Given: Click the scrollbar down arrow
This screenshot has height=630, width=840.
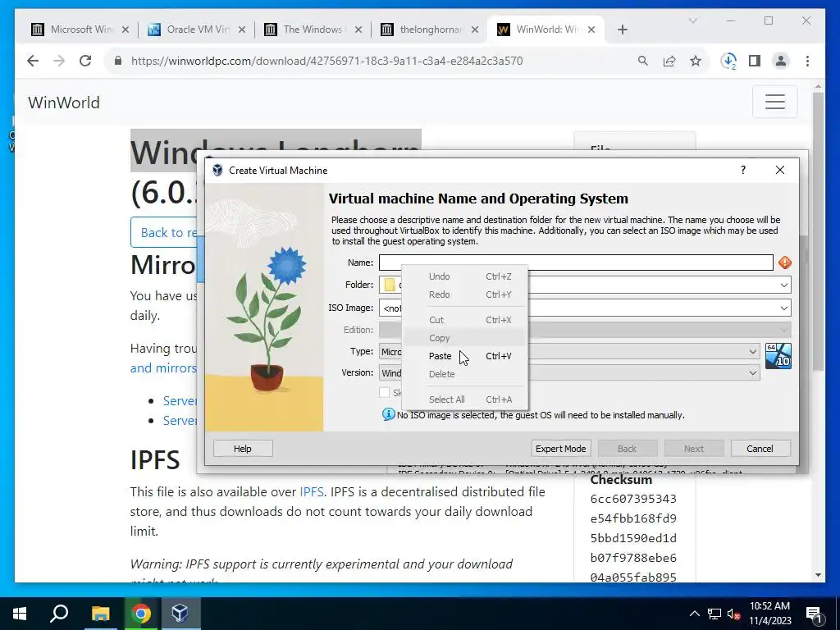Looking at the screenshot, I should pos(818,575).
